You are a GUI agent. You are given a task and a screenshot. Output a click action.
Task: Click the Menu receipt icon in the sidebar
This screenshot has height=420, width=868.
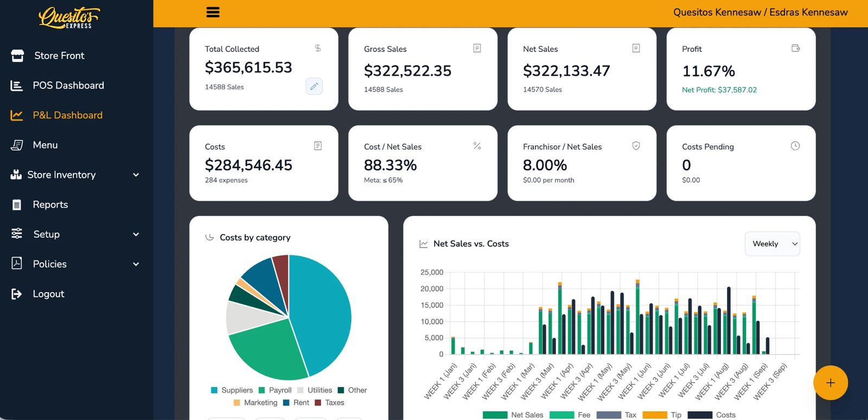[x=17, y=145]
